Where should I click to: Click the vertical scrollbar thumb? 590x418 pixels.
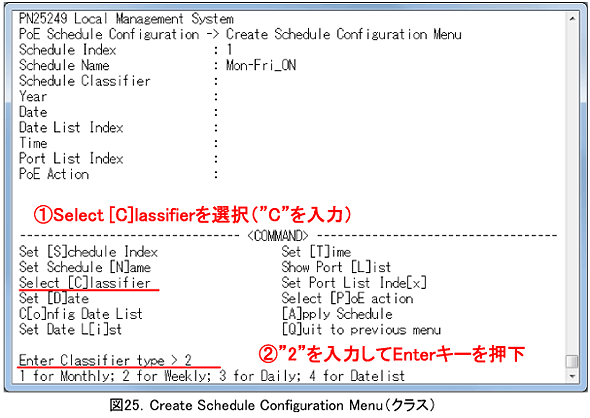(x=572, y=362)
